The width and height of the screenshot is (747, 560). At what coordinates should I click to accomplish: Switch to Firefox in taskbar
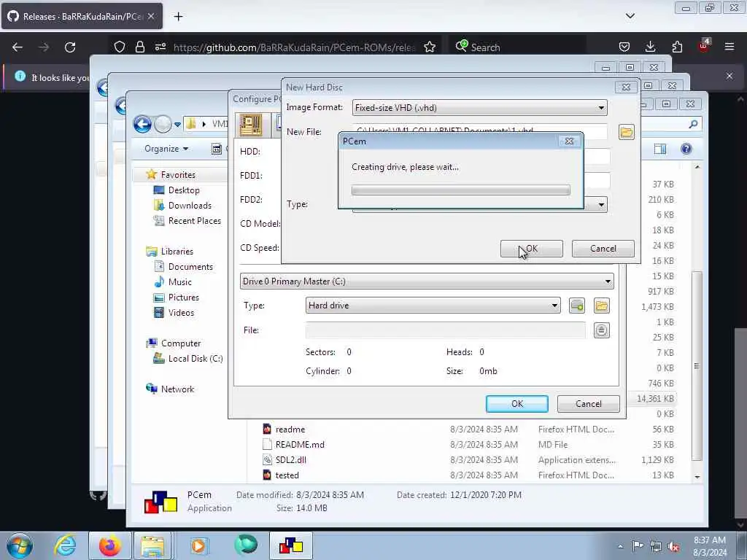point(109,545)
